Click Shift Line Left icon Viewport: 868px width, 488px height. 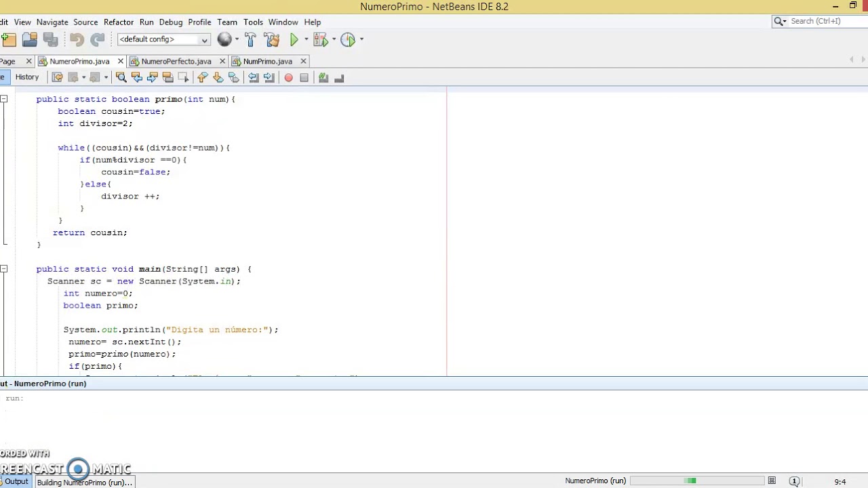254,78
